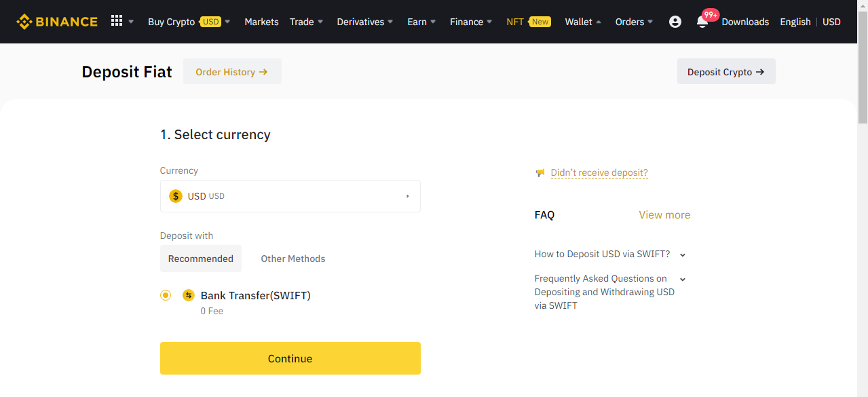
Task: Expand the Trade dropdown menu
Action: pos(307,22)
